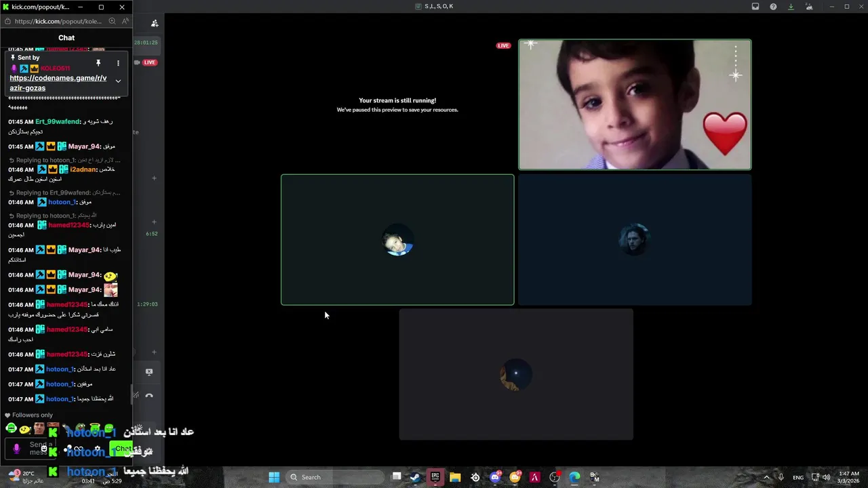Click username Ert_99wafend in chat
This screenshot has height=488, width=868.
point(58,121)
